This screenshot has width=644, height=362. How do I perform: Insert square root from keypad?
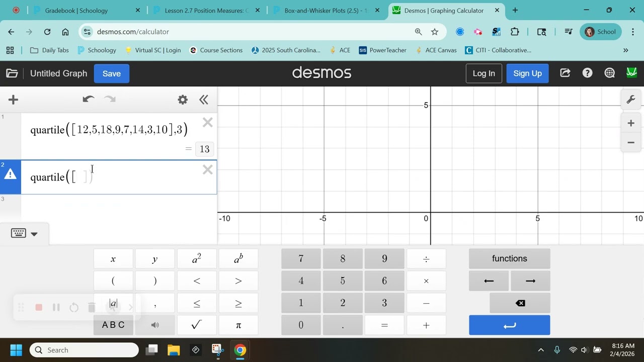(197, 325)
